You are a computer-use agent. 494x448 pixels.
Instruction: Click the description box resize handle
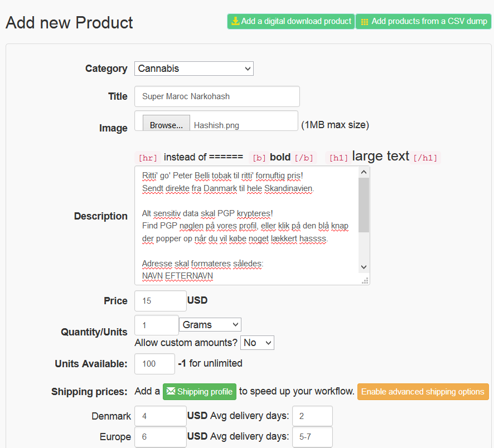[x=365, y=280]
